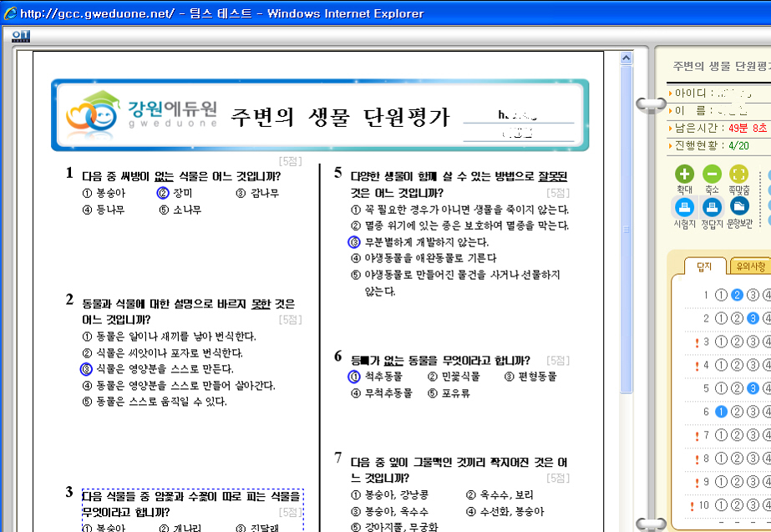Deselect filled answer 2 for question 1
The image size is (771, 532).
click(x=737, y=295)
